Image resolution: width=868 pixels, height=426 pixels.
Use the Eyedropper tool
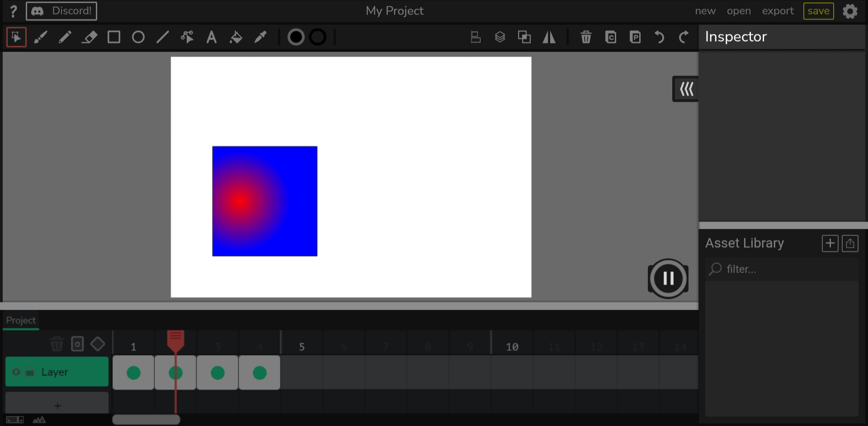click(260, 37)
